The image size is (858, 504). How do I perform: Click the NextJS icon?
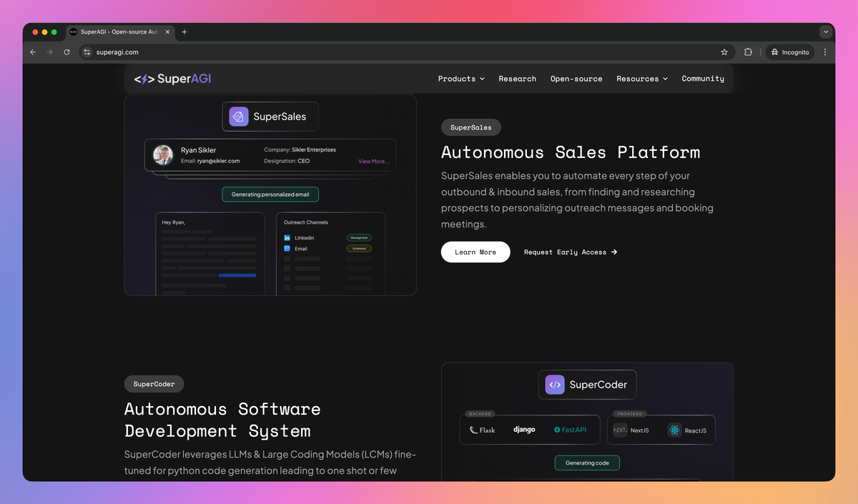pyautogui.click(x=620, y=430)
